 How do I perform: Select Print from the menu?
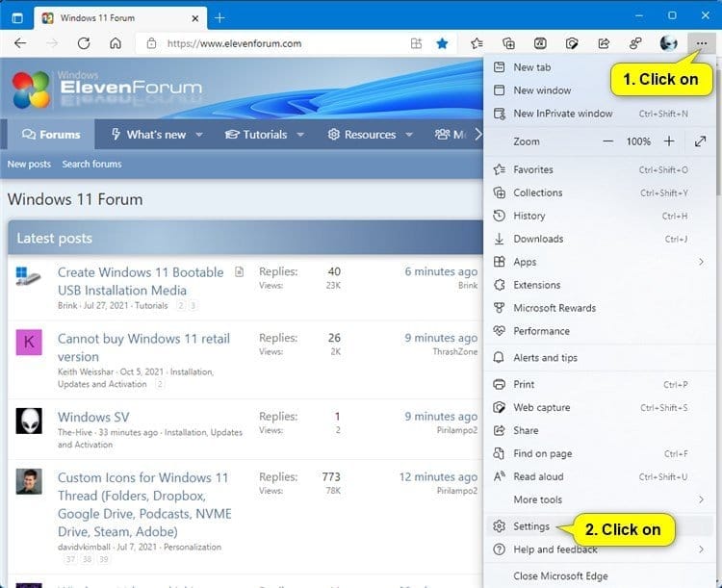tap(600, 385)
